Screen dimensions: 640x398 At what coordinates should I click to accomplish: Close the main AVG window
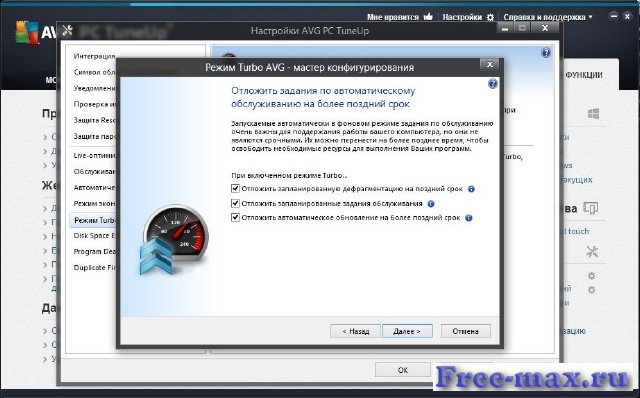pos(627,16)
